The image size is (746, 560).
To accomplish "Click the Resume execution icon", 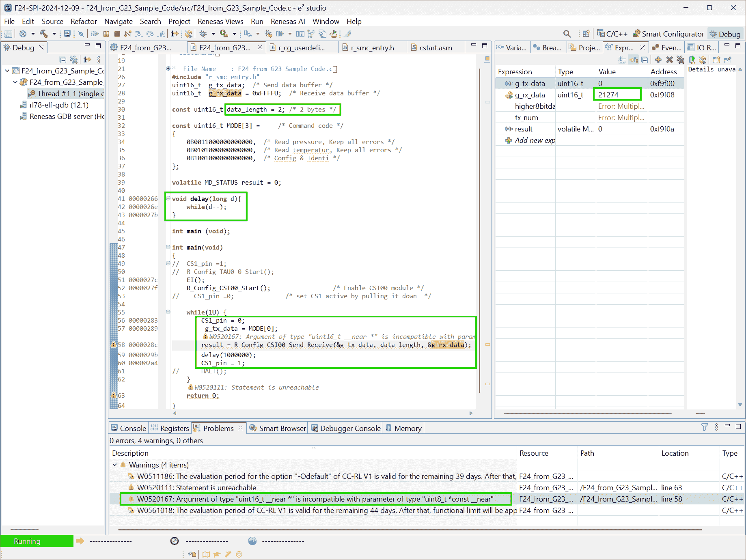I will [x=95, y=34].
